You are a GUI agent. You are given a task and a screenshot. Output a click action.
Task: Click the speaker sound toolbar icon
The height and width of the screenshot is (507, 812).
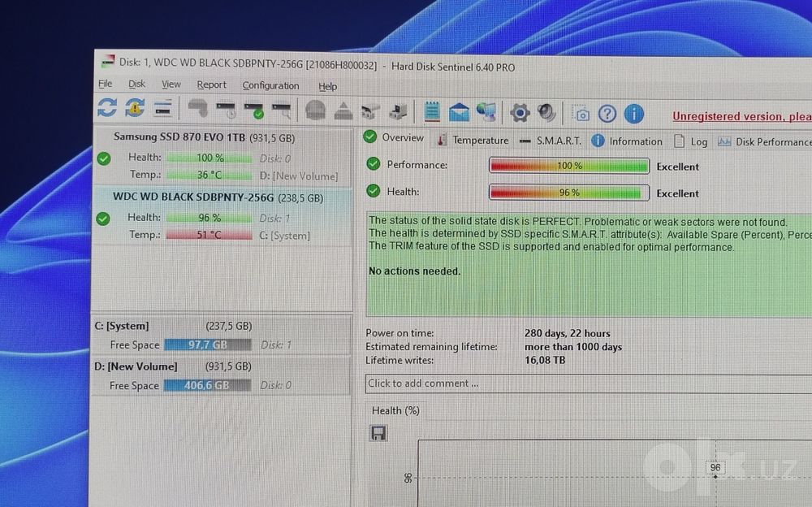pyautogui.click(x=546, y=112)
